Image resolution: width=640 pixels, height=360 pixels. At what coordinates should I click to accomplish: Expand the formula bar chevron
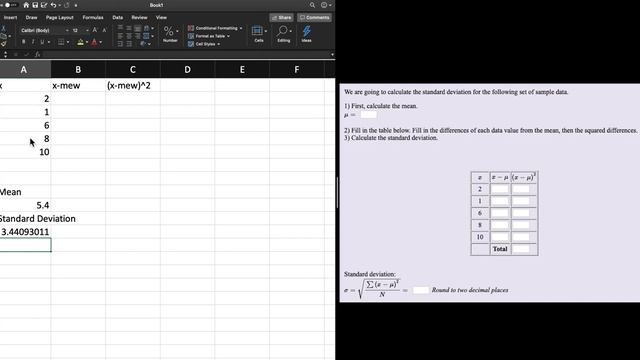point(332,54)
